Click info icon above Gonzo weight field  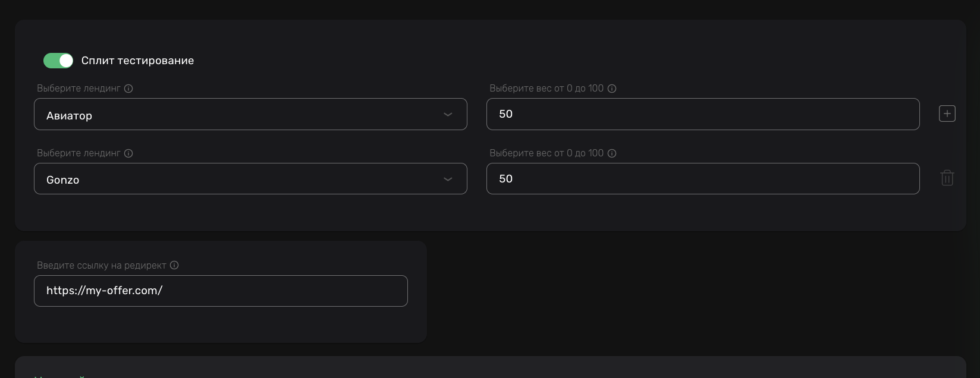coord(612,153)
